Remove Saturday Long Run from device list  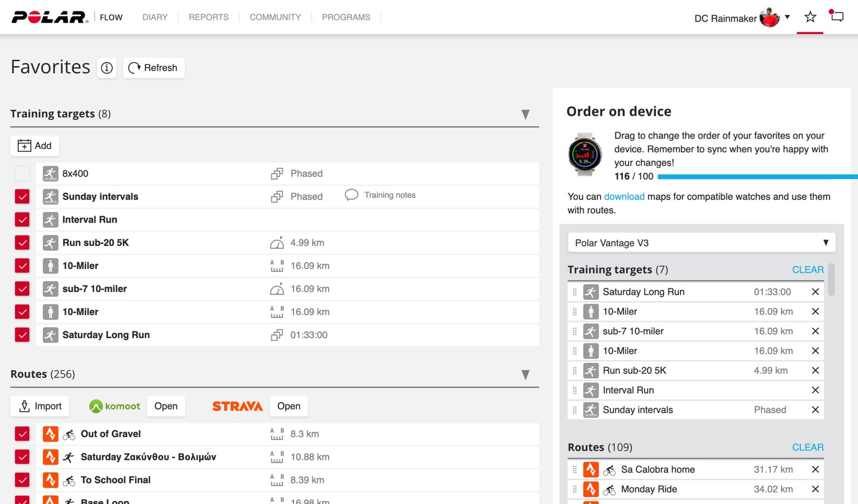point(815,292)
